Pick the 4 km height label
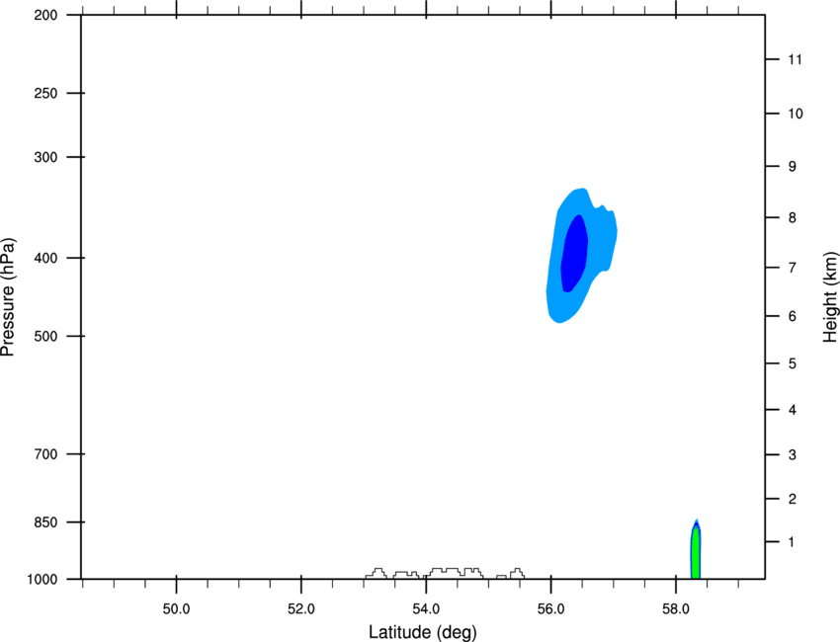 coord(793,410)
